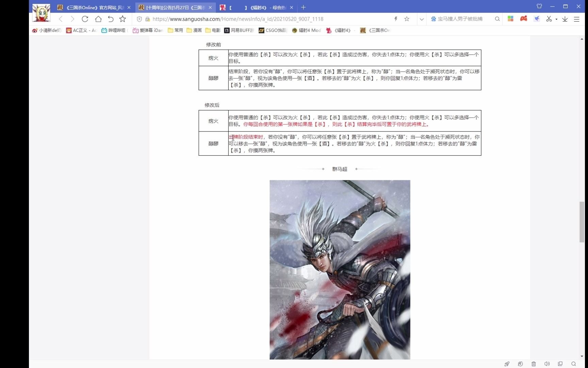Click the lock icon before the URL
588x368 pixels.
(x=147, y=19)
